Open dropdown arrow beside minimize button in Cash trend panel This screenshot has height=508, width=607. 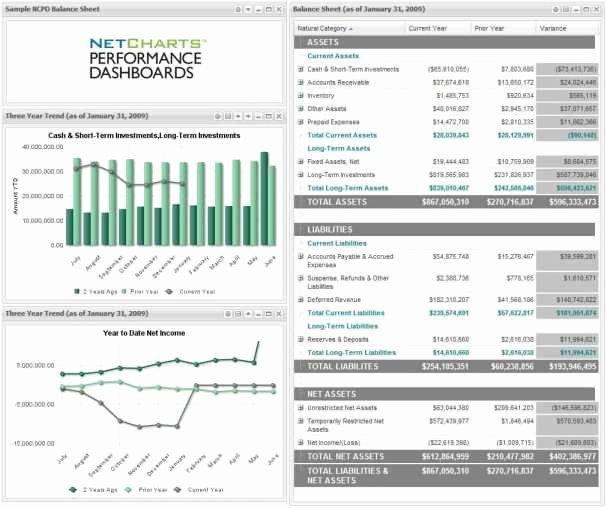(248, 116)
